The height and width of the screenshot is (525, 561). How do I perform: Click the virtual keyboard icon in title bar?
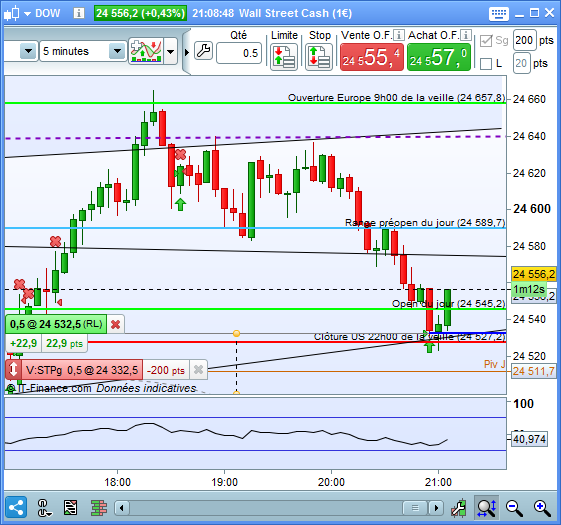point(498,14)
